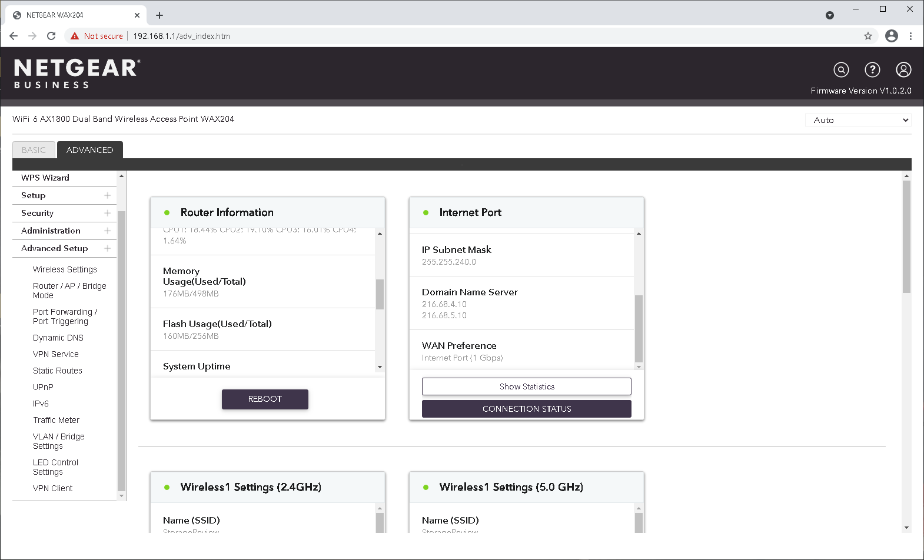This screenshot has height=560, width=924.
Task: Select WAN Preference Internet Port value
Action: pyautogui.click(x=463, y=358)
